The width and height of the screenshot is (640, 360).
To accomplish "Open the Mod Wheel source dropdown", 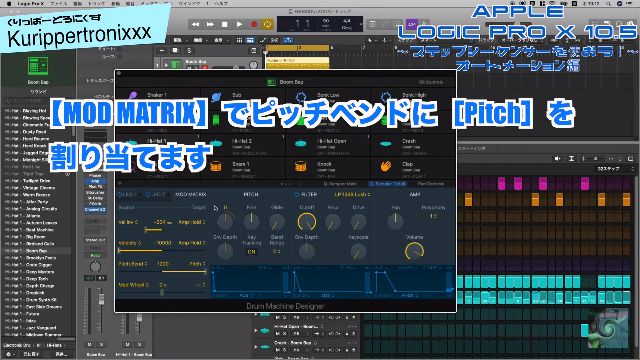I will coord(134,285).
